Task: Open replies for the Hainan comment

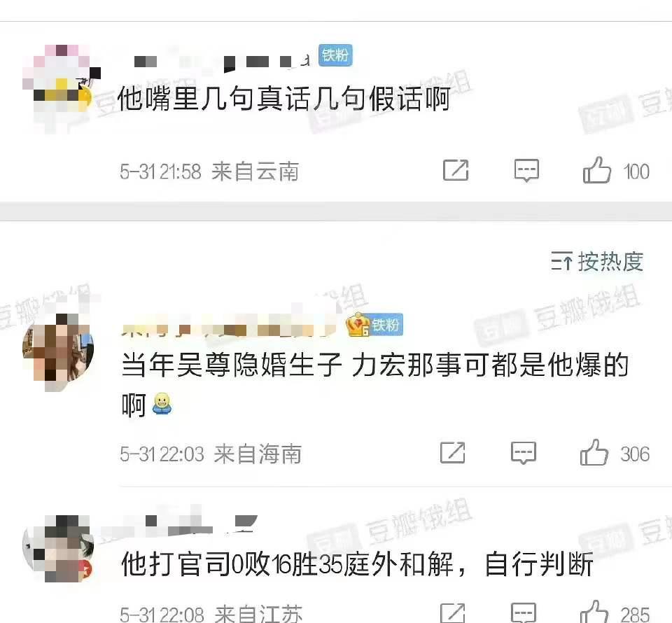Action: [x=524, y=453]
